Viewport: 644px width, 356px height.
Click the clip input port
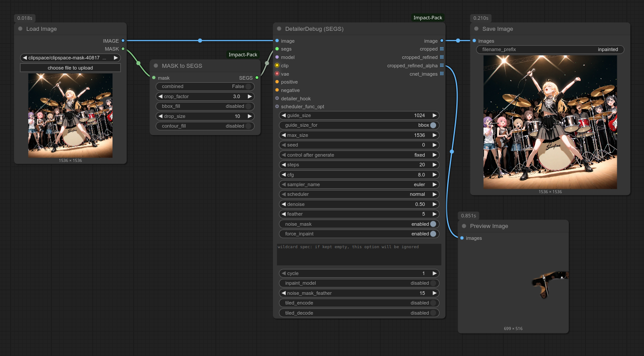tap(277, 65)
